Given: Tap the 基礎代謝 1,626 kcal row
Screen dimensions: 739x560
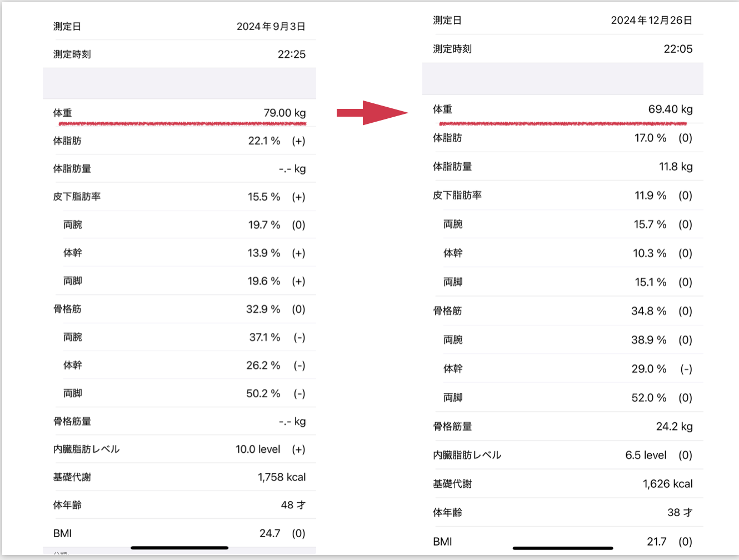Looking at the screenshot, I should point(563,484).
